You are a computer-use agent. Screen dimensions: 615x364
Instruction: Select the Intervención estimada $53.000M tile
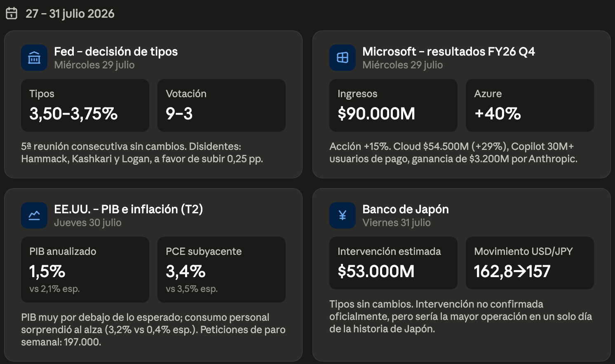point(393,263)
